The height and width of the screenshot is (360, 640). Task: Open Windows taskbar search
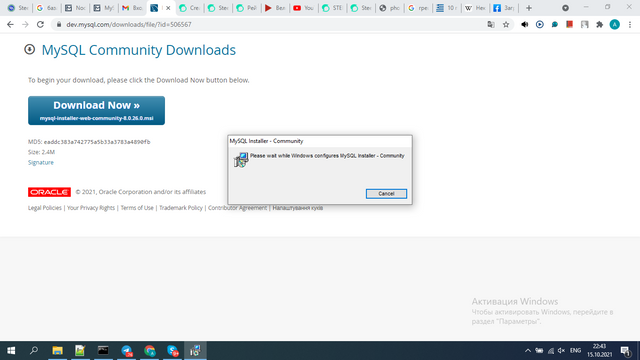tap(34, 350)
